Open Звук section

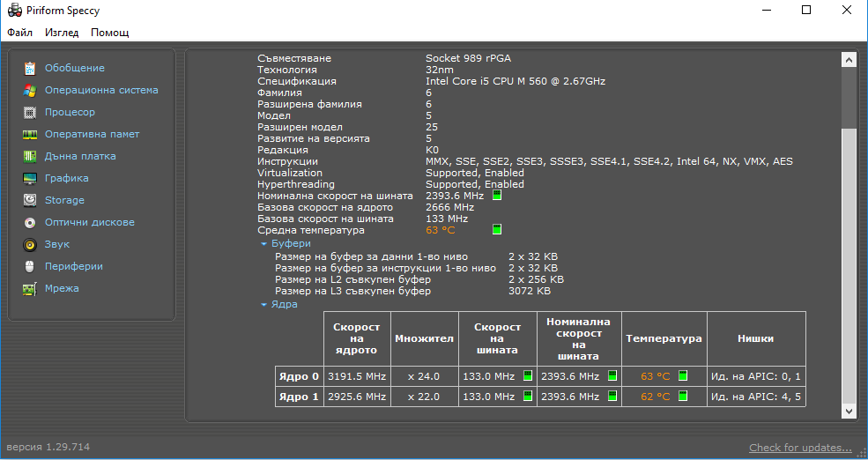click(x=57, y=245)
